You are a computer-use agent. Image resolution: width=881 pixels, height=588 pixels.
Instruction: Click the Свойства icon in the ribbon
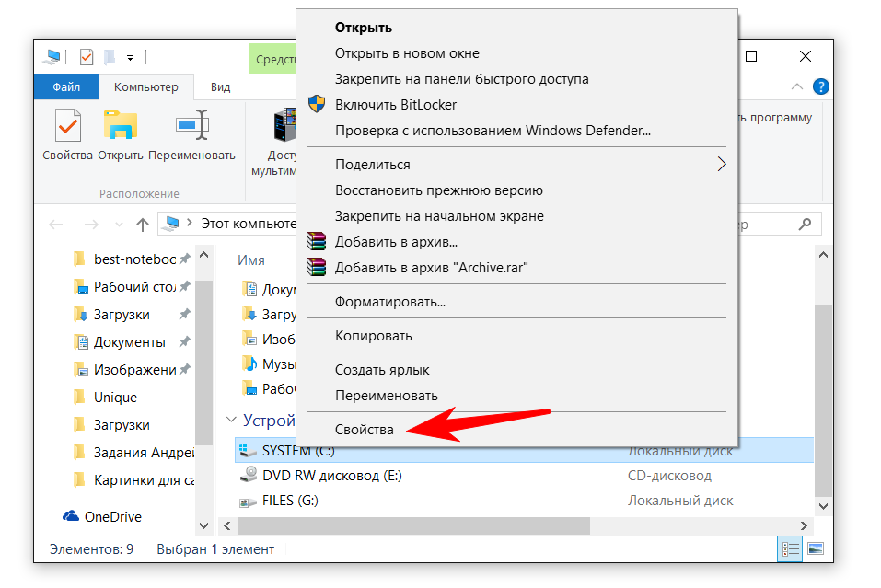coord(67,125)
